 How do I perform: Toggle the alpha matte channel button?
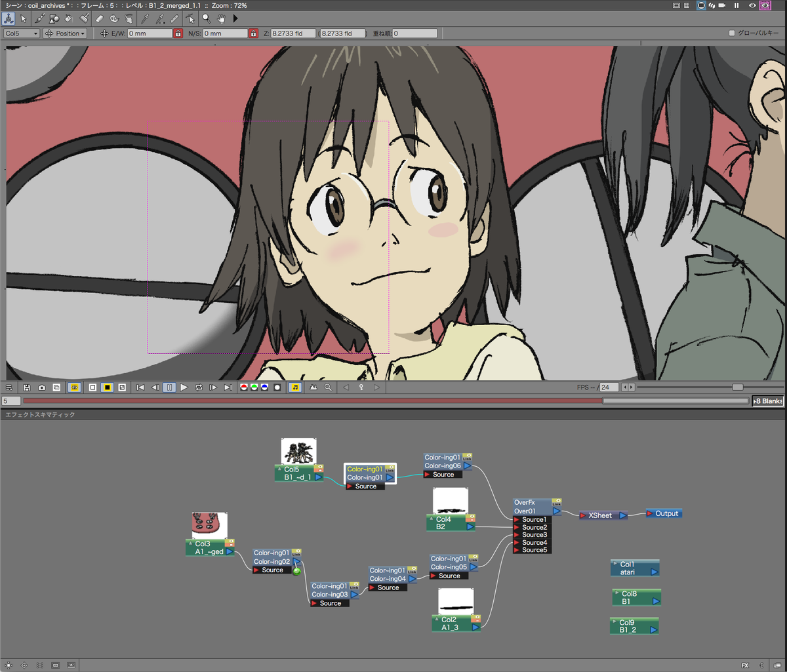(x=277, y=387)
